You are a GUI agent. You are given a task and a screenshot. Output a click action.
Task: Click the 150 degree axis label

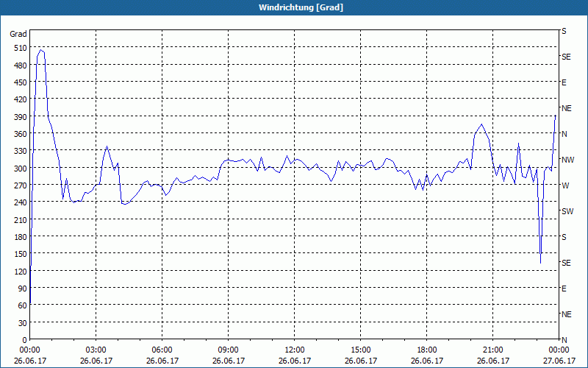[21, 254]
